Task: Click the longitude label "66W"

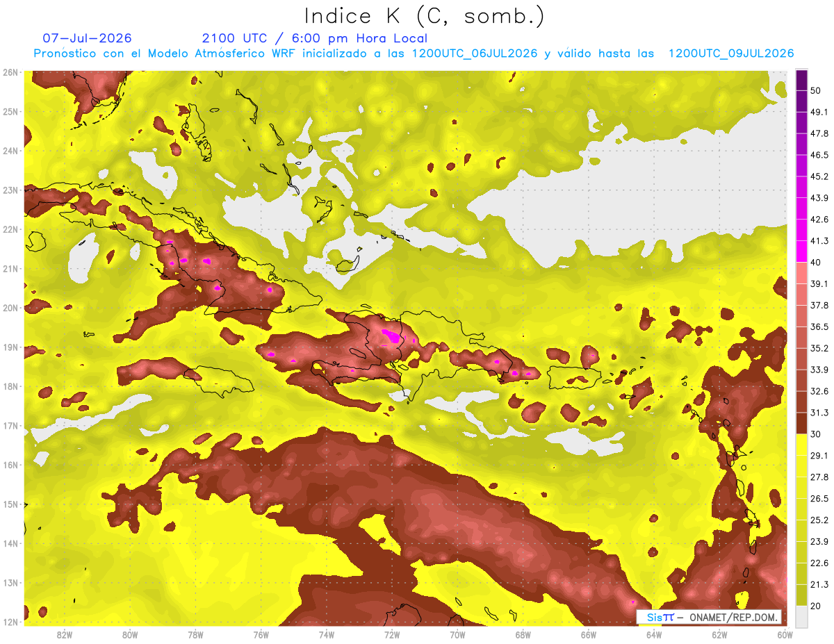Action: (589, 634)
